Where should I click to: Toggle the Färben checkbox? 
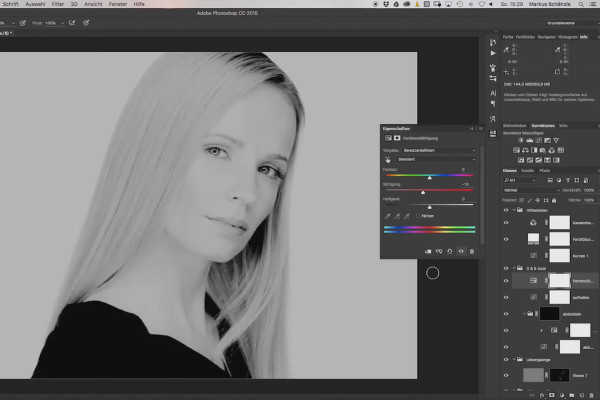click(418, 216)
